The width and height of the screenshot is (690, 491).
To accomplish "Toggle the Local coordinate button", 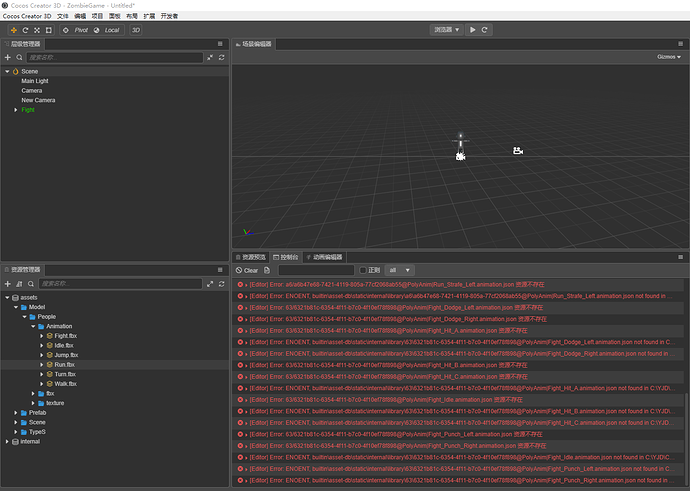I will click(107, 30).
